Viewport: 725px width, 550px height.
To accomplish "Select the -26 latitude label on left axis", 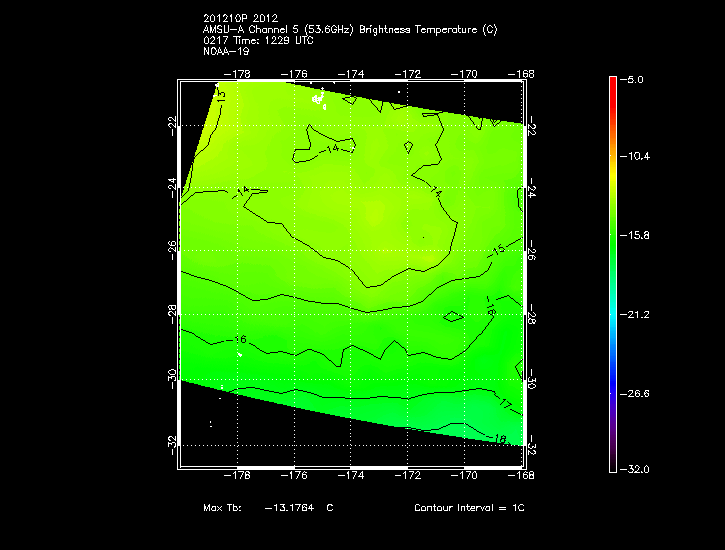I will [x=172, y=247].
